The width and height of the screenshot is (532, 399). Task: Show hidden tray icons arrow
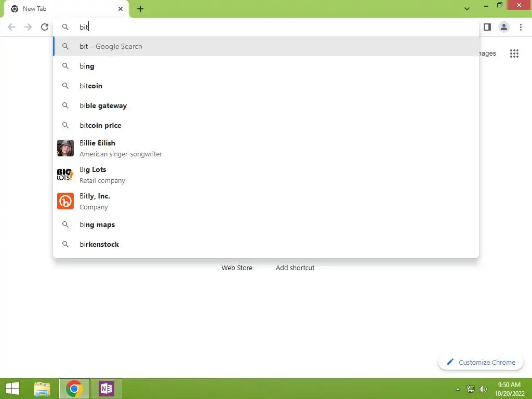[x=458, y=389]
